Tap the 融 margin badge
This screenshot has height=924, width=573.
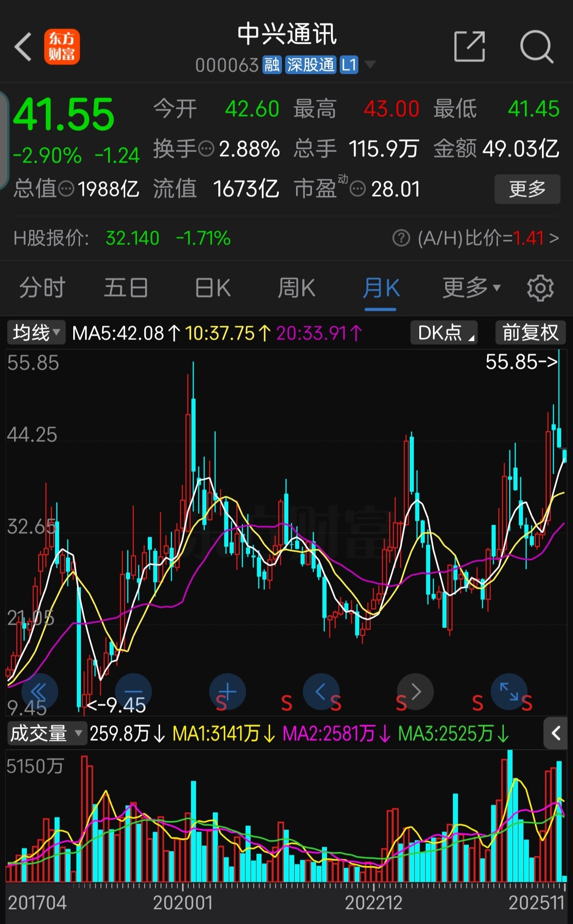pos(272,65)
